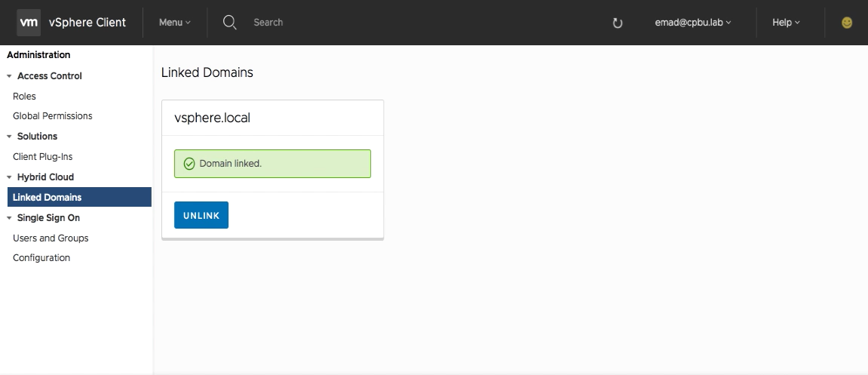Open the Menu dropdown
This screenshot has height=375, width=868.
click(x=174, y=23)
